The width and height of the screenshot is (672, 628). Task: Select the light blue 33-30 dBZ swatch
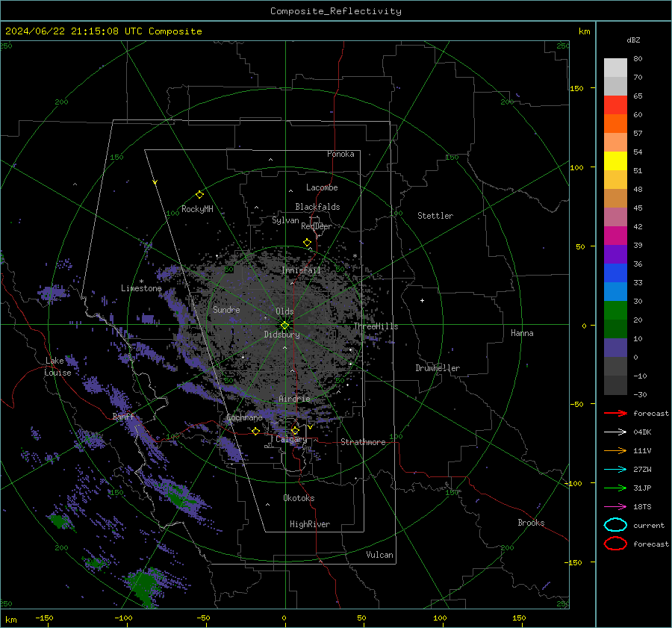[615, 292]
